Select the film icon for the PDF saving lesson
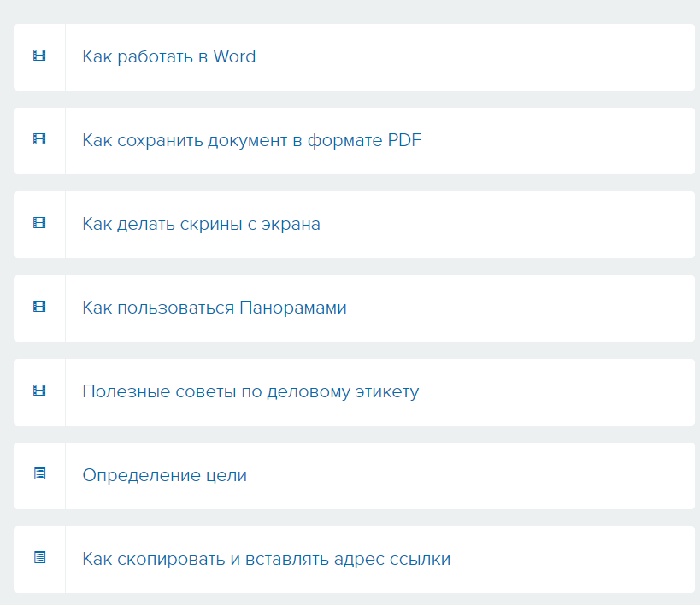700x605 pixels. (38, 140)
